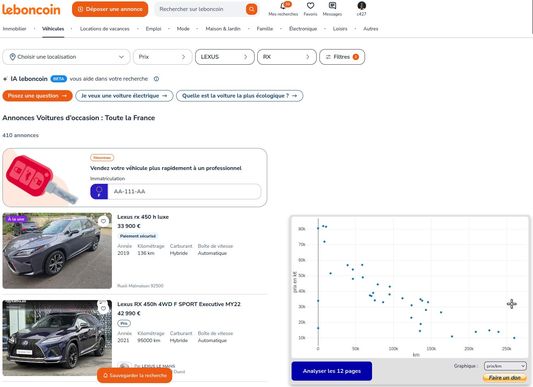The height and width of the screenshot is (387, 533).
Task: Open the Prix filter
Action: coord(162,57)
